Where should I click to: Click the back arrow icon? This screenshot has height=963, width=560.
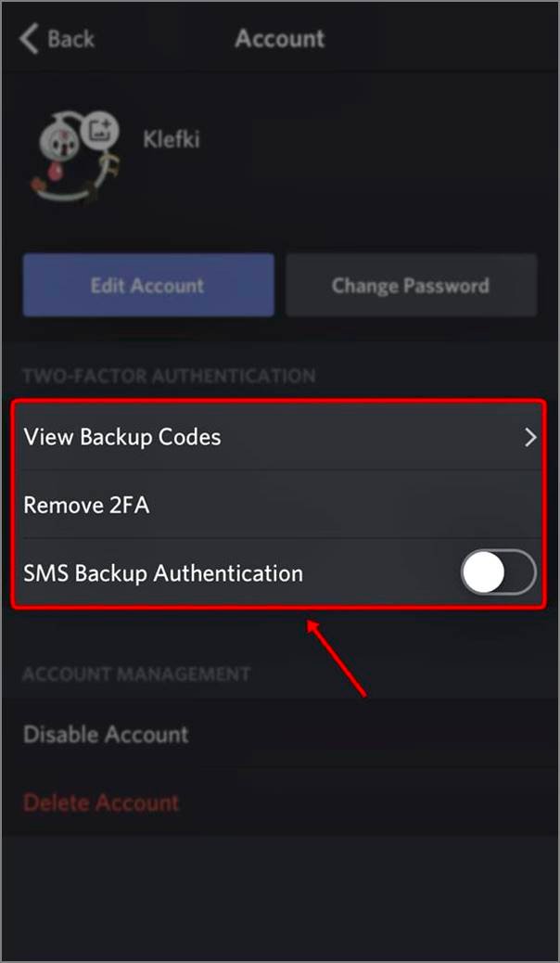[28, 38]
